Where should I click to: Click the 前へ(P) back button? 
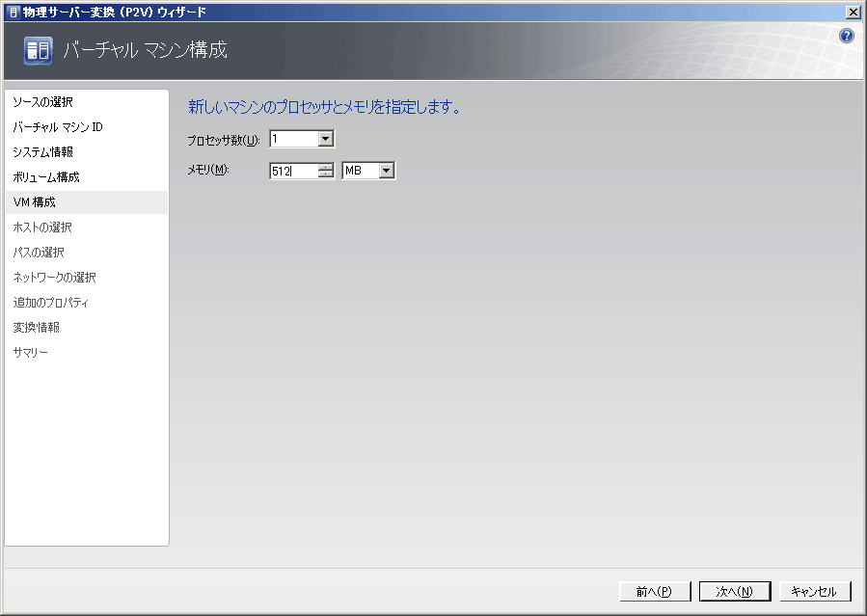click(655, 591)
